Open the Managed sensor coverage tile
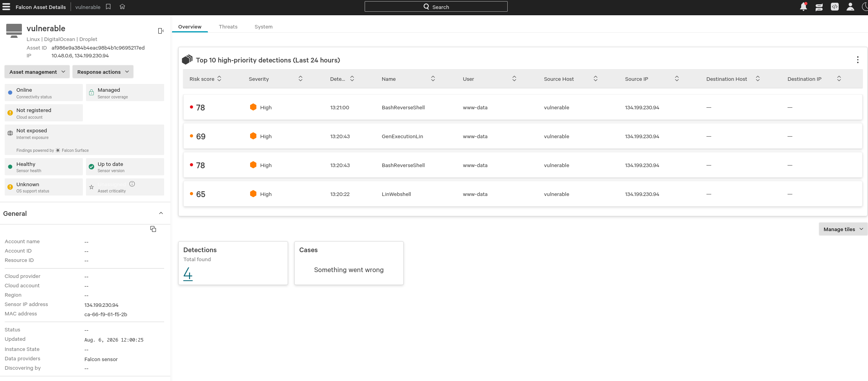Viewport: 868px width, 381px height. click(125, 93)
